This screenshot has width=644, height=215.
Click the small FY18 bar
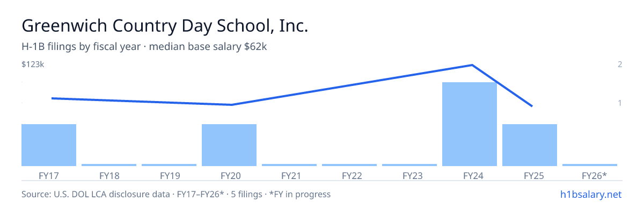[x=109, y=165]
